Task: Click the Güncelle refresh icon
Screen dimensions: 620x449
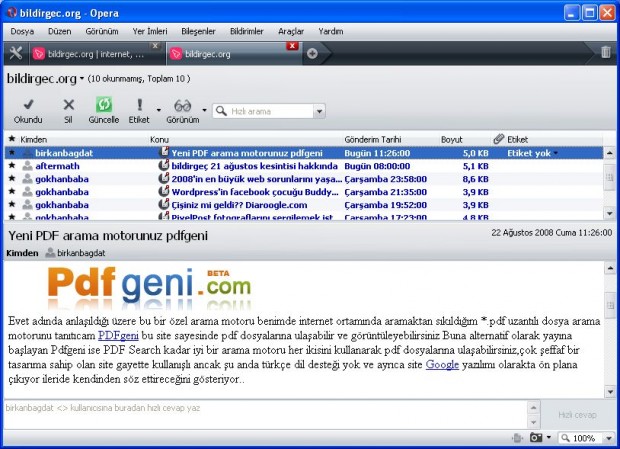Action: click(104, 105)
